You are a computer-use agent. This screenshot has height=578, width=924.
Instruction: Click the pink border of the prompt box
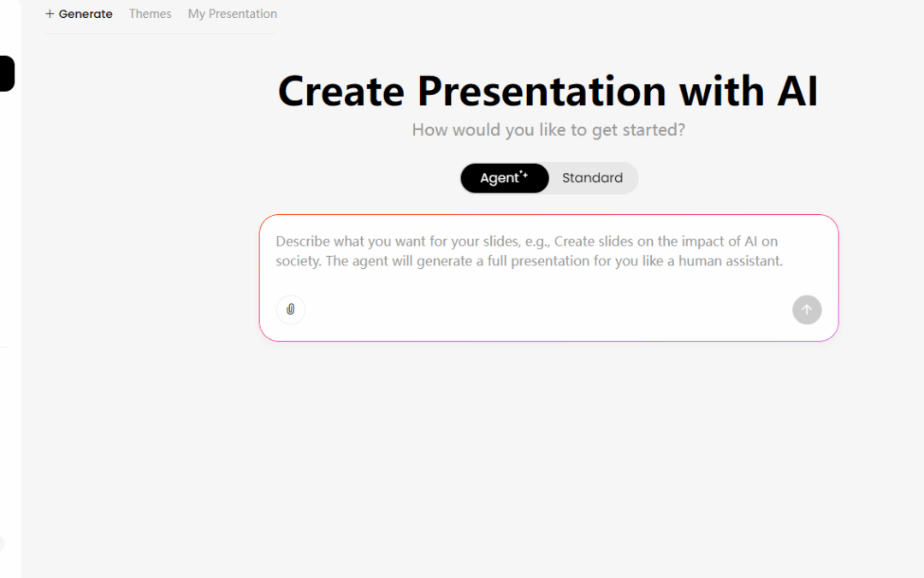(x=548, y=215)
